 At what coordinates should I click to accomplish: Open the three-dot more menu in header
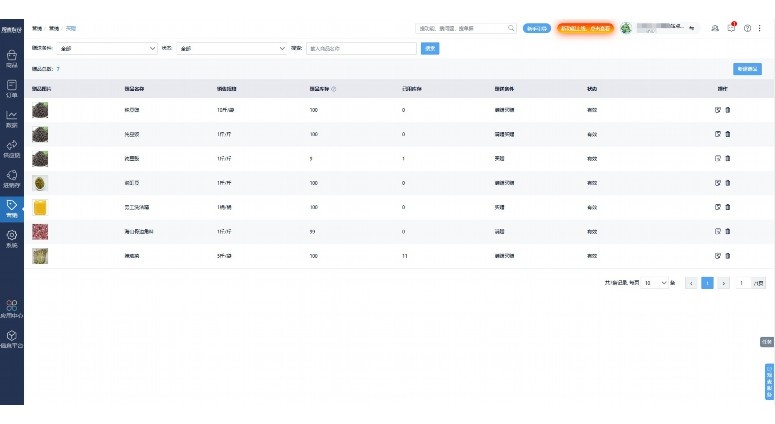759,28
